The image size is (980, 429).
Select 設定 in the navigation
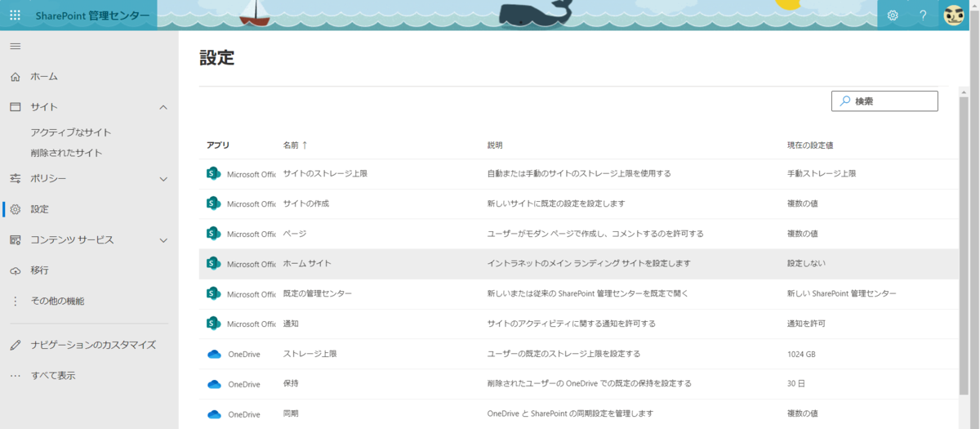pos(40,209)
